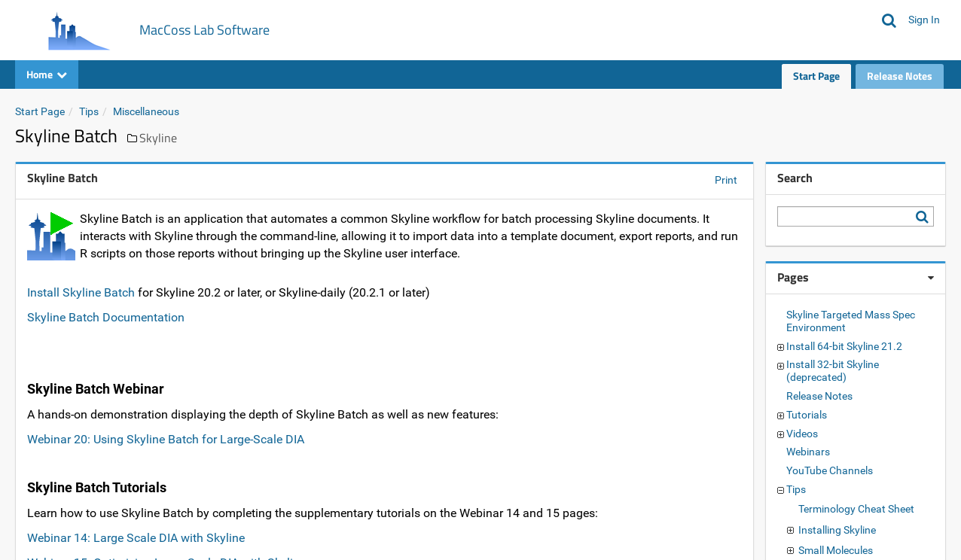This screenshot has width=961, height=560.
Task: Open Webinars page in tree
Action: pos(808,452)
